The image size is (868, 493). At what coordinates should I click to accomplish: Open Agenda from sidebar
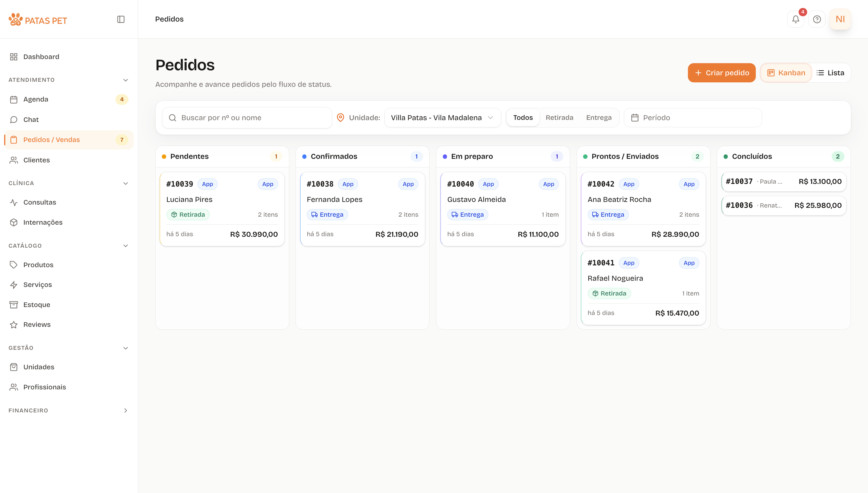[69, 99]
